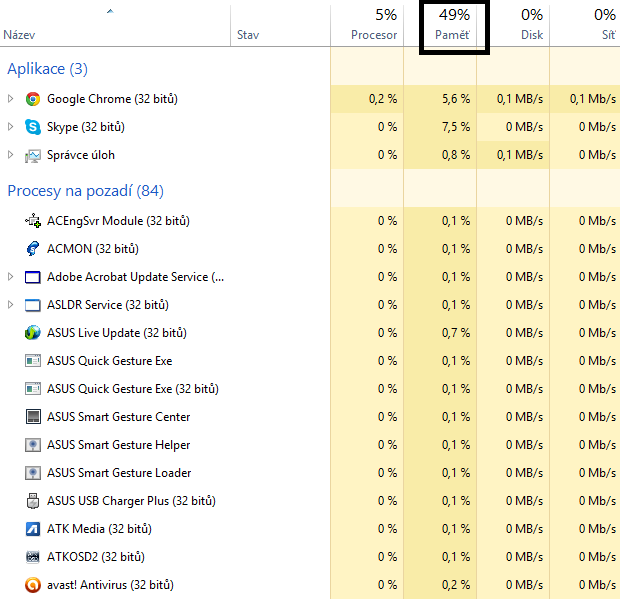
Task: Select the ATKOSD2 process row
Action: tap(310, 557)
